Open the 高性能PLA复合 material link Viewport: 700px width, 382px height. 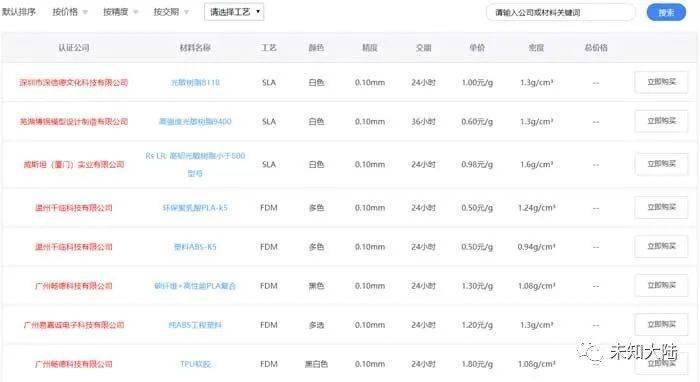click(x=195, y=286)
